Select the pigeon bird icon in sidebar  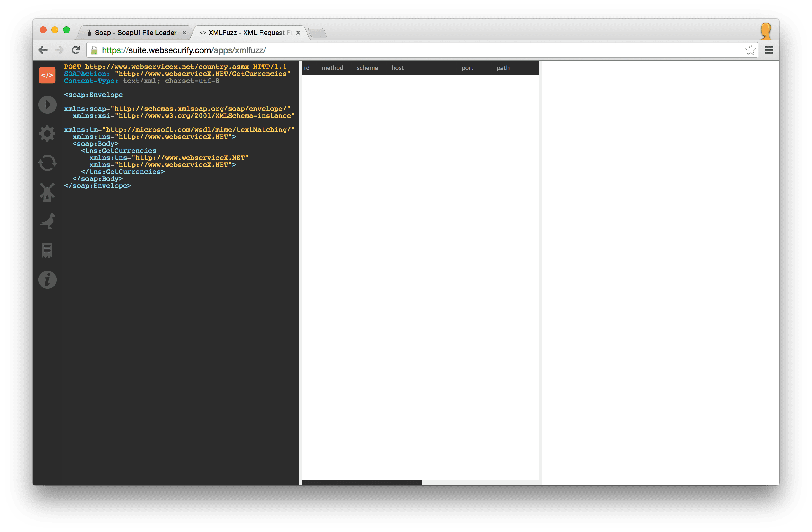[48, 221]
